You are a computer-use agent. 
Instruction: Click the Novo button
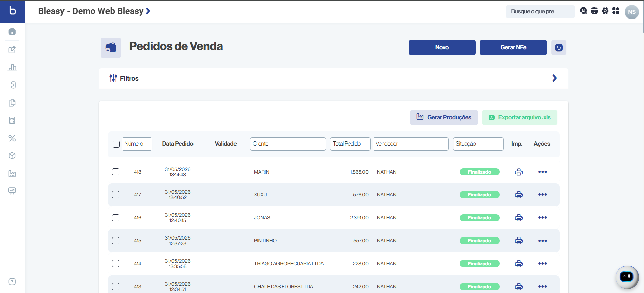click(x=442, y=47)
